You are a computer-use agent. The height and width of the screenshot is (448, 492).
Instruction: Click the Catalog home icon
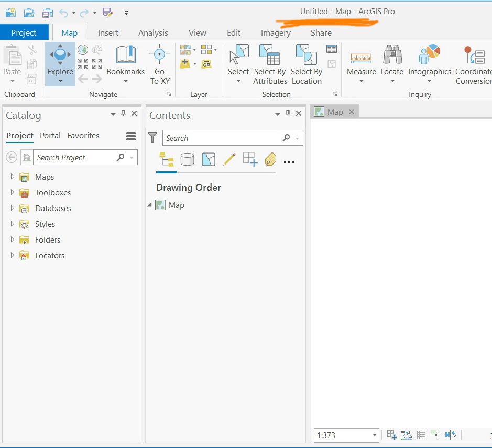click(x=27, y=157)
